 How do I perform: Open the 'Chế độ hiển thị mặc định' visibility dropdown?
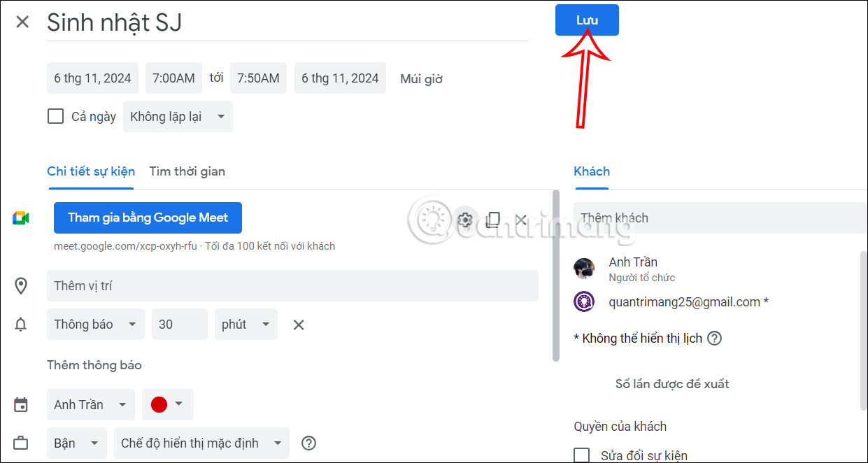tap(201, 443)
